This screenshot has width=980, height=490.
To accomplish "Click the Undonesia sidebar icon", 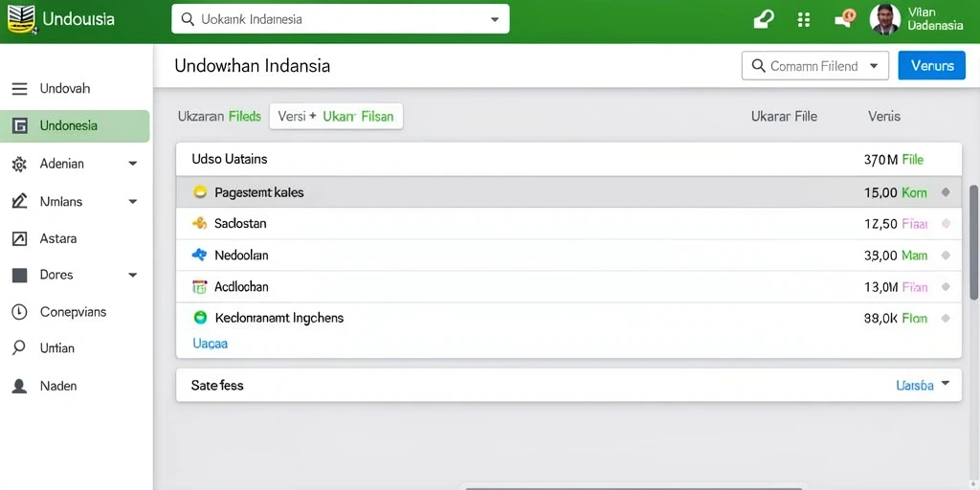I will [19, 126].
